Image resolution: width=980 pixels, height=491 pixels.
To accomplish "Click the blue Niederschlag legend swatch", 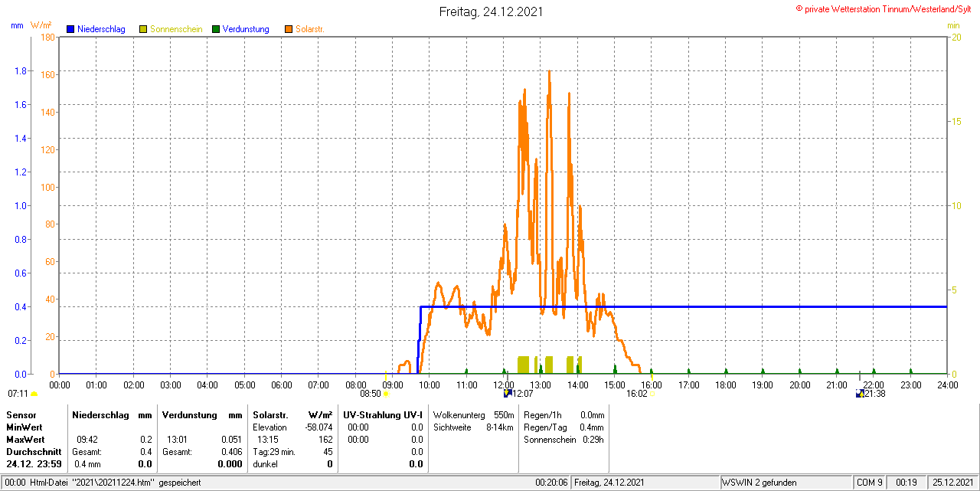I will pos(70,29).
